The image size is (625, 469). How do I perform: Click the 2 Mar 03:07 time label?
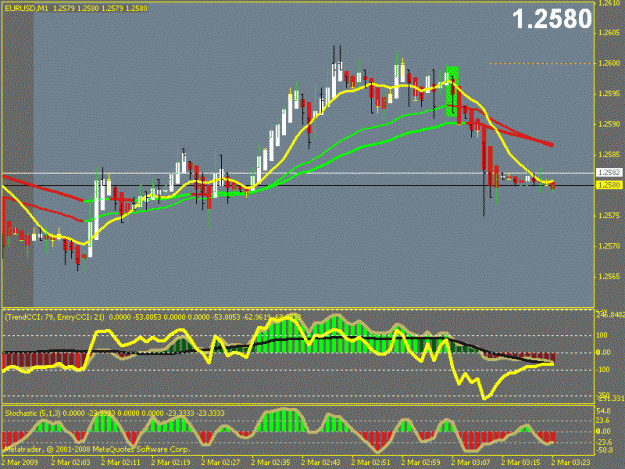coord(470,463)
